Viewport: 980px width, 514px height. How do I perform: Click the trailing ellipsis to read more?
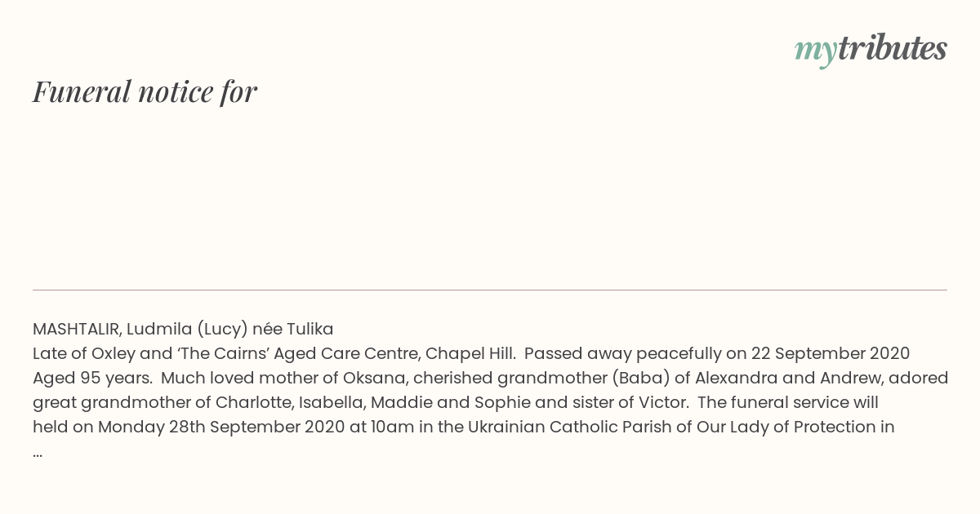38,451
